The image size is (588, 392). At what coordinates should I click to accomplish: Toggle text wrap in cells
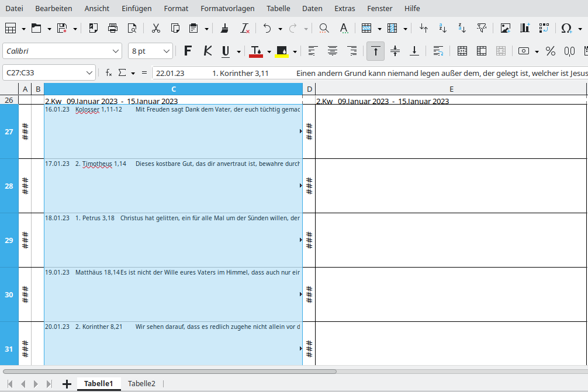[438, 51]
